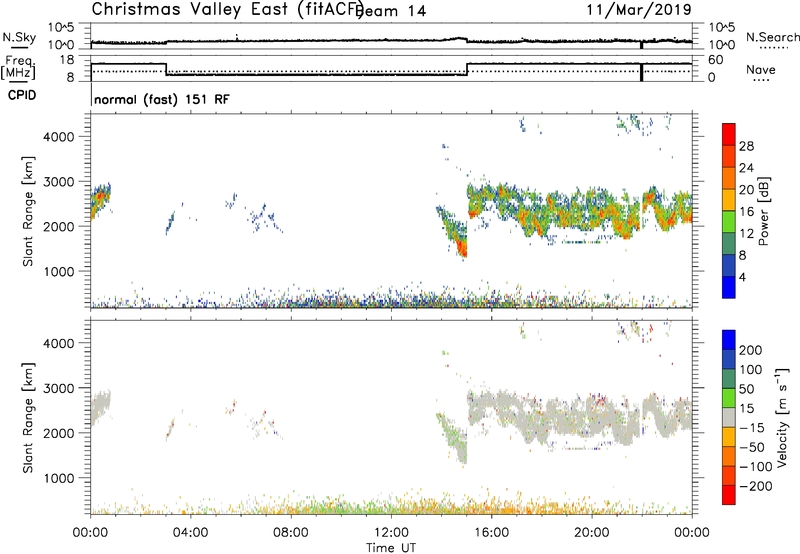Click the '08:00' time tick label
Screen dimensions: 800x554
(291, 533)
